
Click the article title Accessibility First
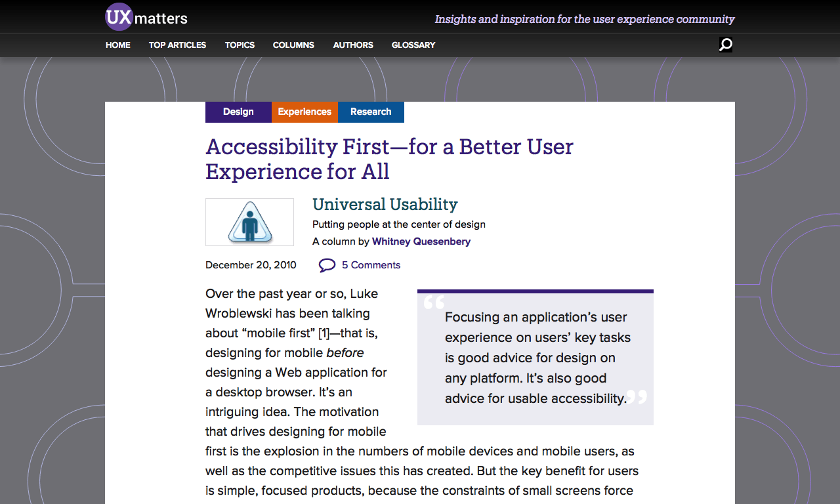coord(389,159)
